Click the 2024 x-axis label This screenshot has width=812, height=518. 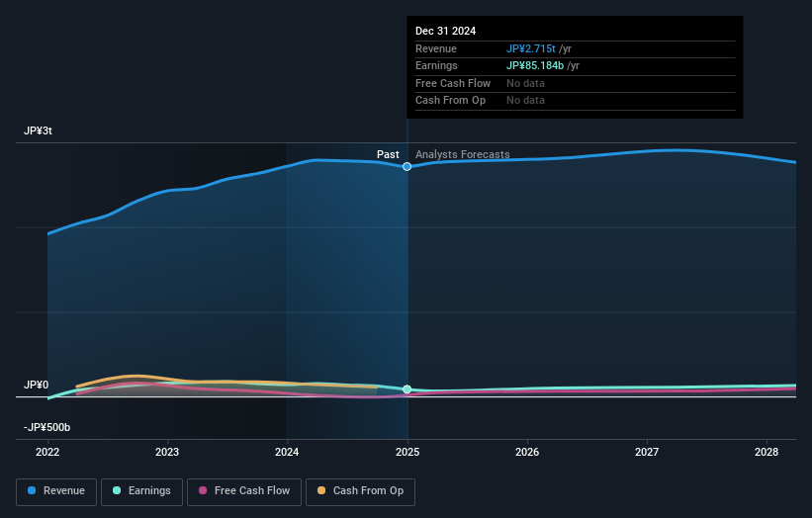tap(287, 452)
